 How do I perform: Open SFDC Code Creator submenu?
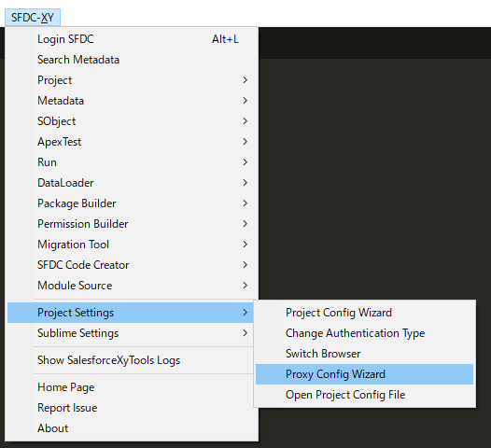[131, 265]
